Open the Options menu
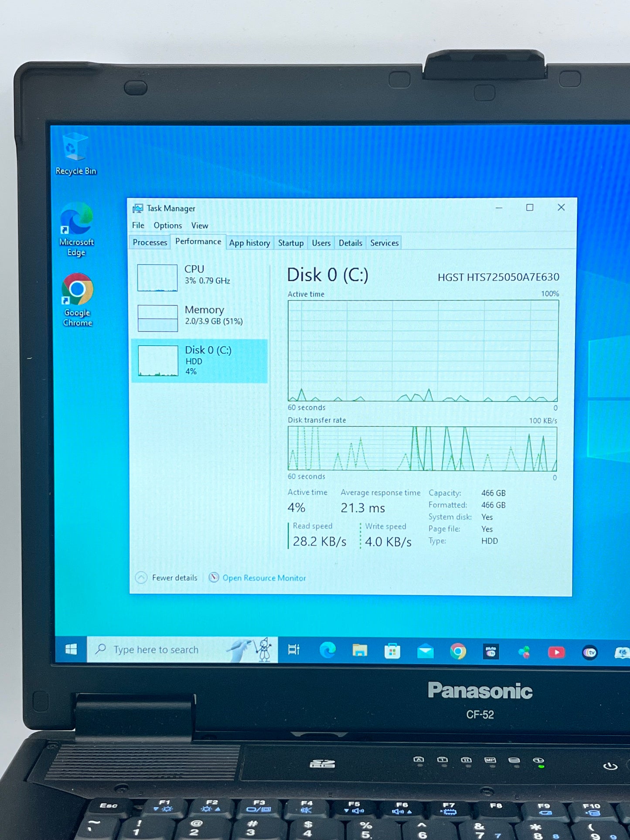 click(x=168, y=225)
